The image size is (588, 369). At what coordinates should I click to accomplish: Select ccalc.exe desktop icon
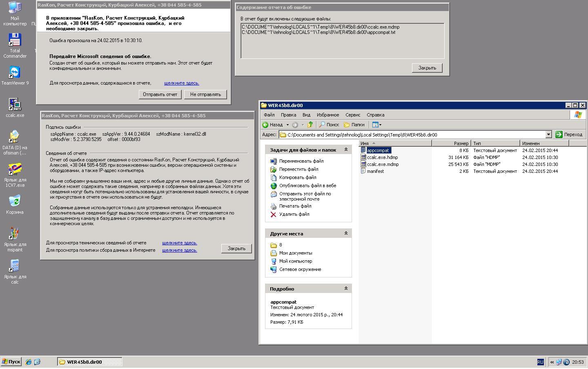tap(15, 108)
